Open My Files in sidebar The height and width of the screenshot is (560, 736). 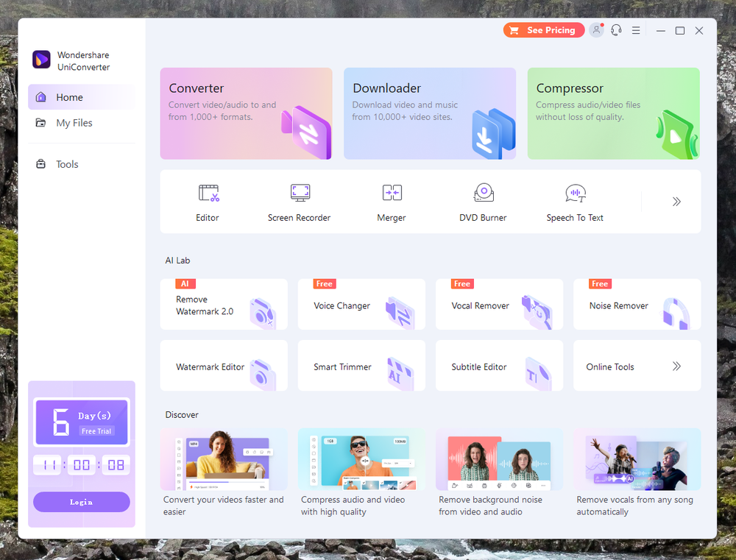[x=81, y=122]
